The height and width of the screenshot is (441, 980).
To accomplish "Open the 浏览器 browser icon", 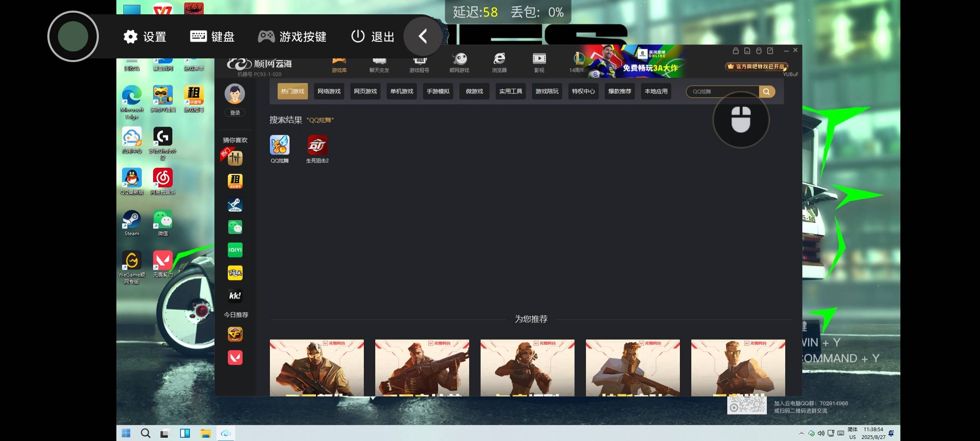I will tap(499, 62).
